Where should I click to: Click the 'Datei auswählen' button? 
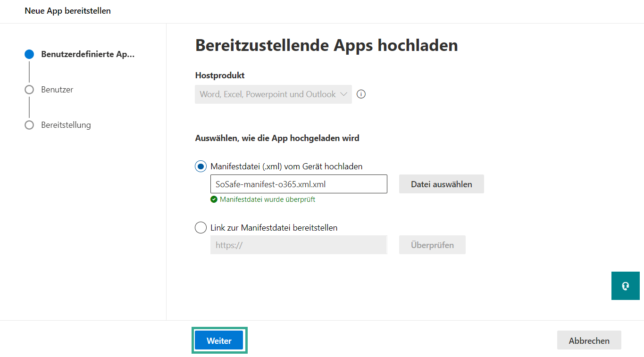coord(441,184)
